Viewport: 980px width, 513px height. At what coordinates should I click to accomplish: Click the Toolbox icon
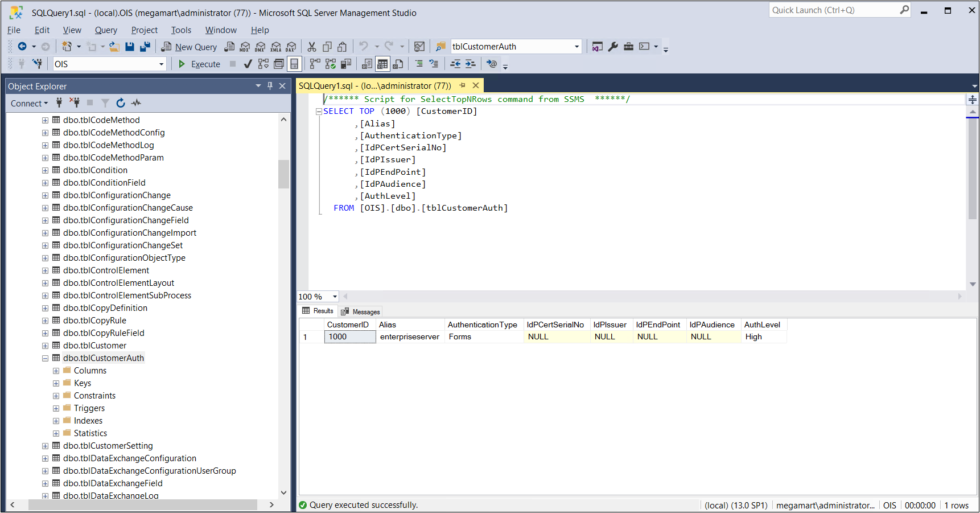coord(628,47)
